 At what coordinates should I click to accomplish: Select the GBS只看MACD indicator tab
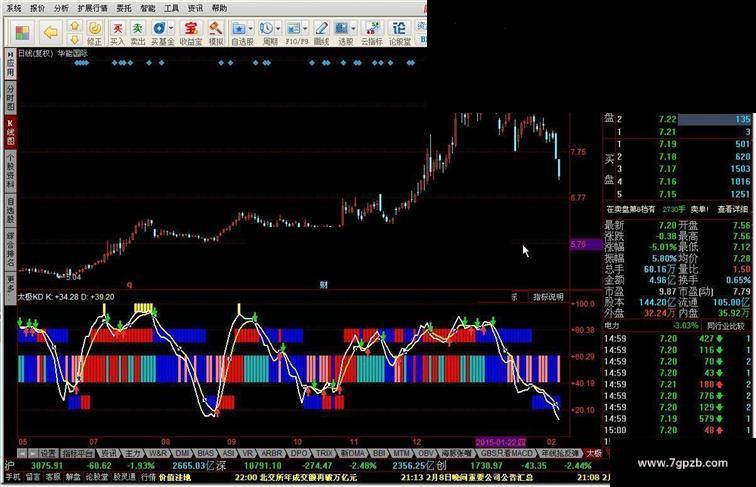point(507,453)
